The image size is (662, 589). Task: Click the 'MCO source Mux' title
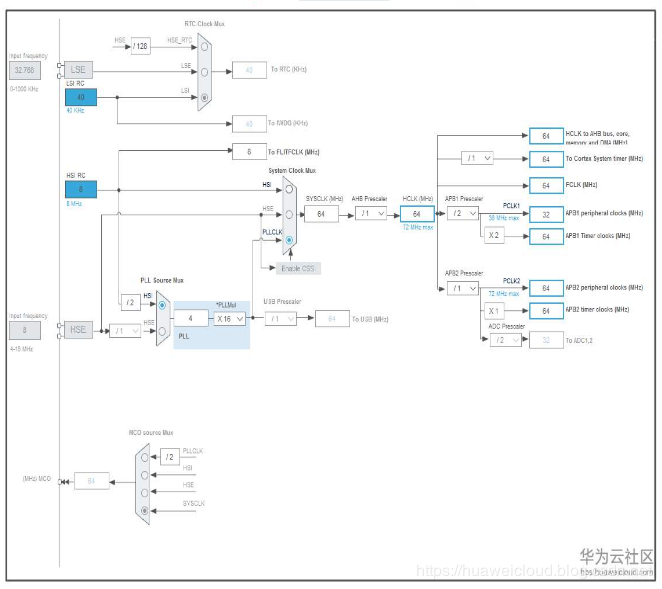[x=151, y=432]
